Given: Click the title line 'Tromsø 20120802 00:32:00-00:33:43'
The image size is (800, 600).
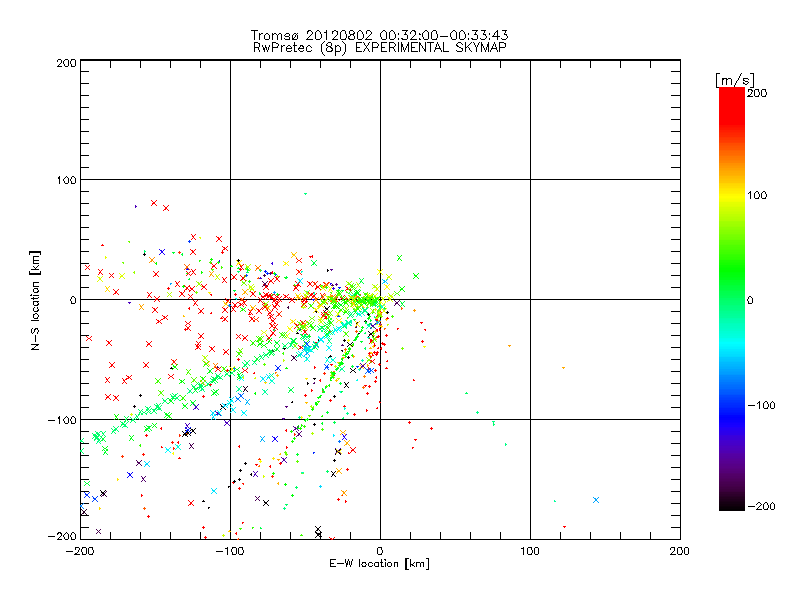Looking at the screenshot, I should (x=379, y=35).
